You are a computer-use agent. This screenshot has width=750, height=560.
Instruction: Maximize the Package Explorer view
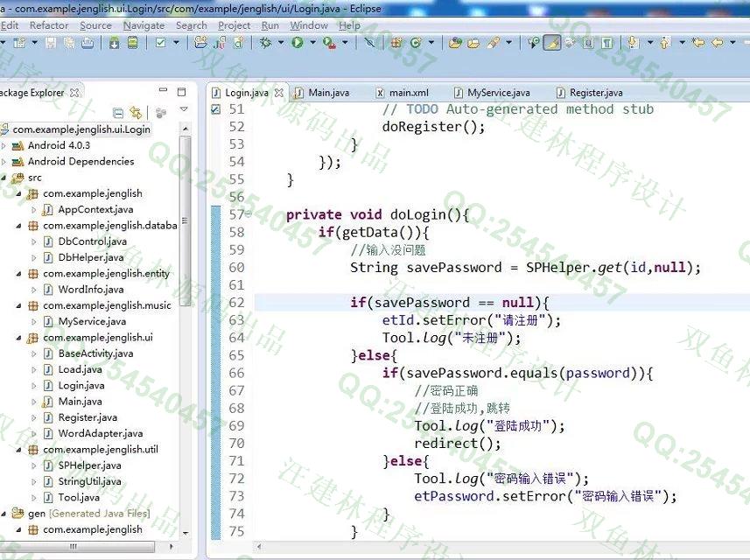coord(182,91)
